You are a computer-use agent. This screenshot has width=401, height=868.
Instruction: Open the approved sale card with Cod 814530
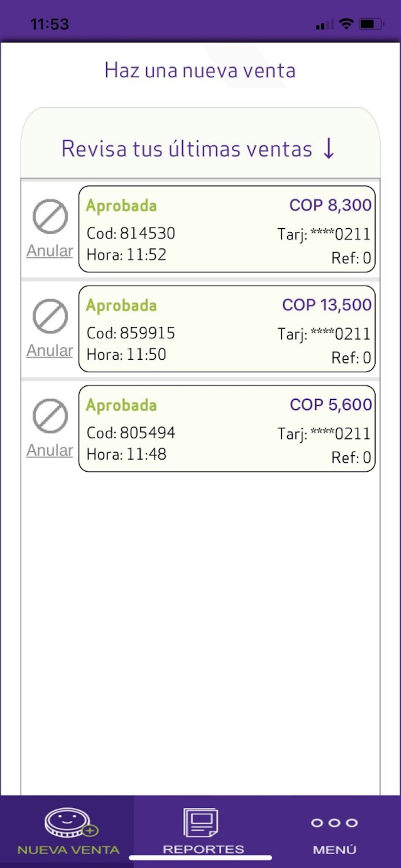[x=227, y=229]
